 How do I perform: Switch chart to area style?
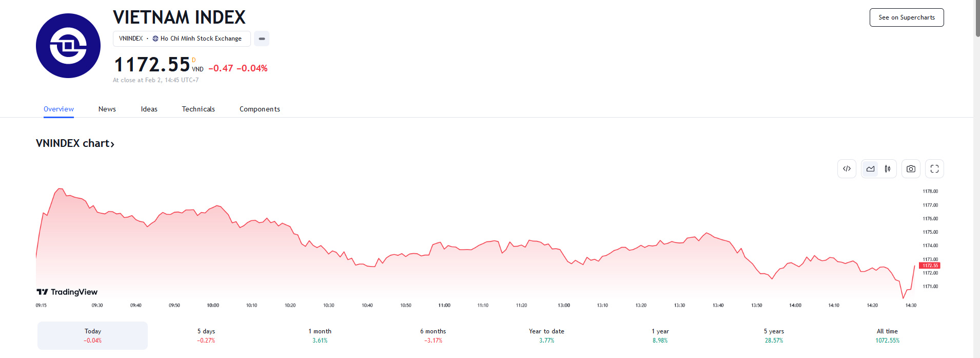[870, 169]
